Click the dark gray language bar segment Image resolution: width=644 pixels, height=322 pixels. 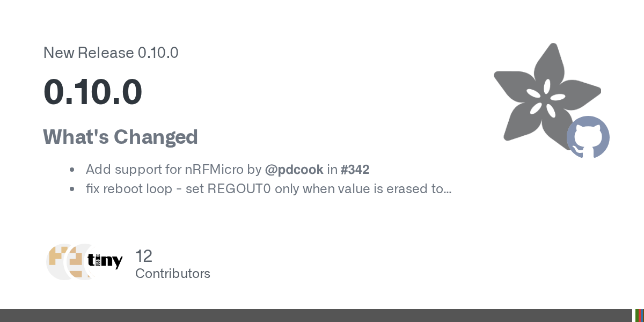(x=316, y=316)
